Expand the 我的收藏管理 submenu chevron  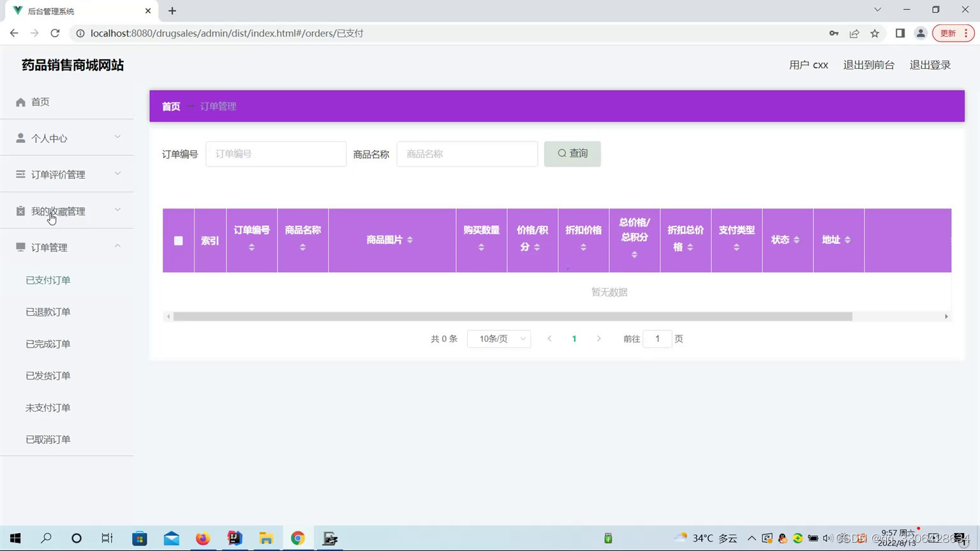pos(117,210)
